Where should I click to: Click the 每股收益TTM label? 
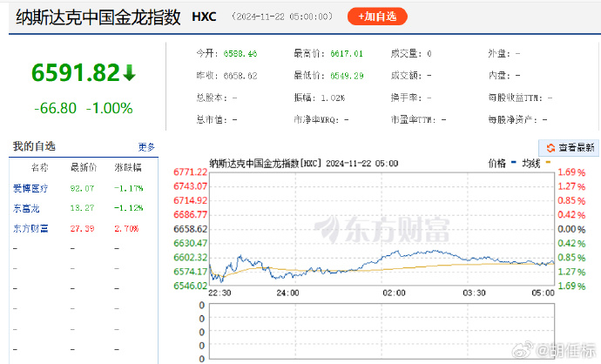tap(516, 98)
